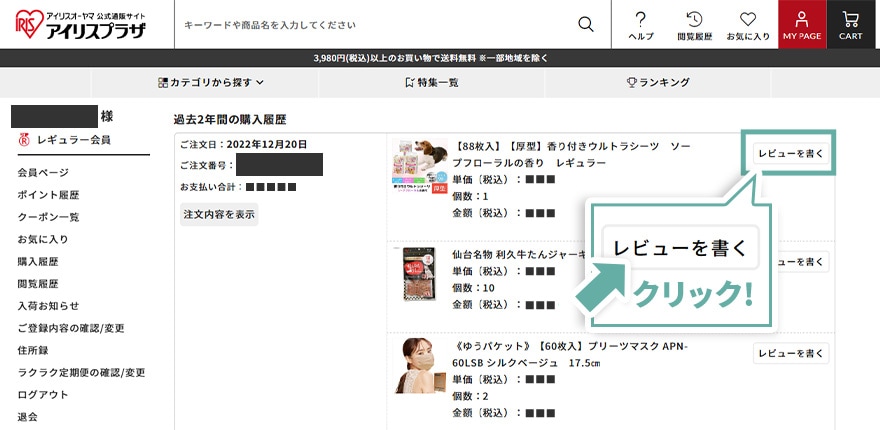Expand カテゴリから探す menu

click(210, 83)
